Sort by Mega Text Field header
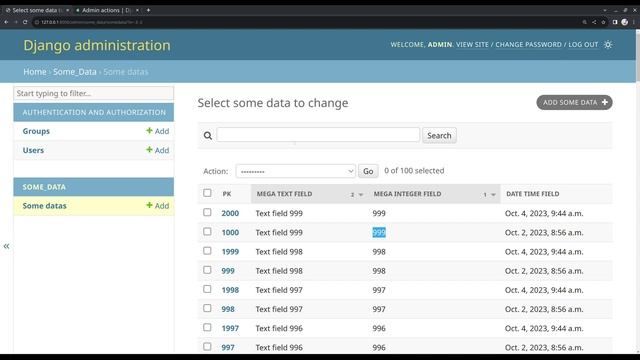The image size is (640, 360). pos(284,194)
